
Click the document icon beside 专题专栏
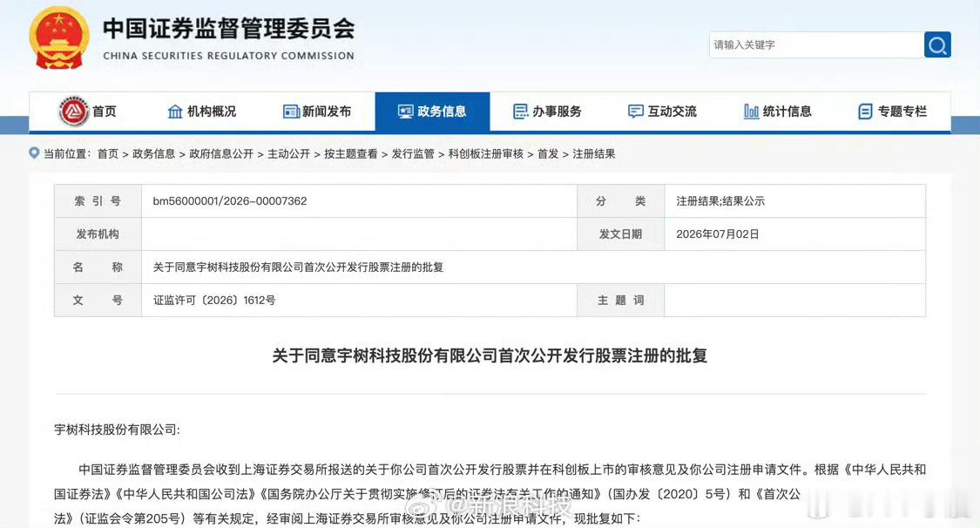click(866, 112)
